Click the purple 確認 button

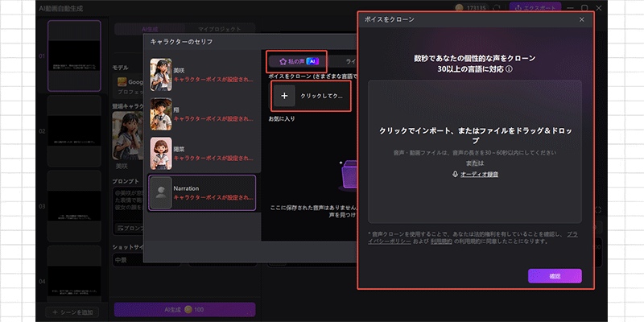[555, 276]
